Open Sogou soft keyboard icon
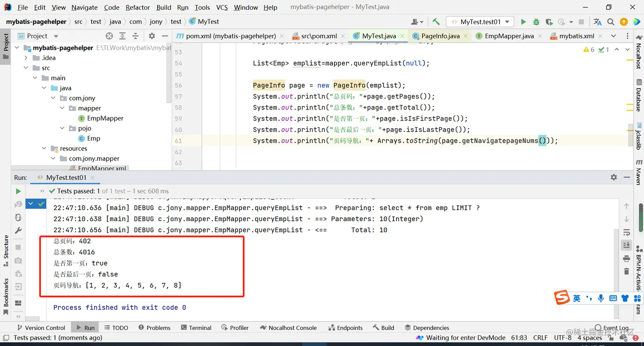 pyautogui.click(x=613, y=298)
